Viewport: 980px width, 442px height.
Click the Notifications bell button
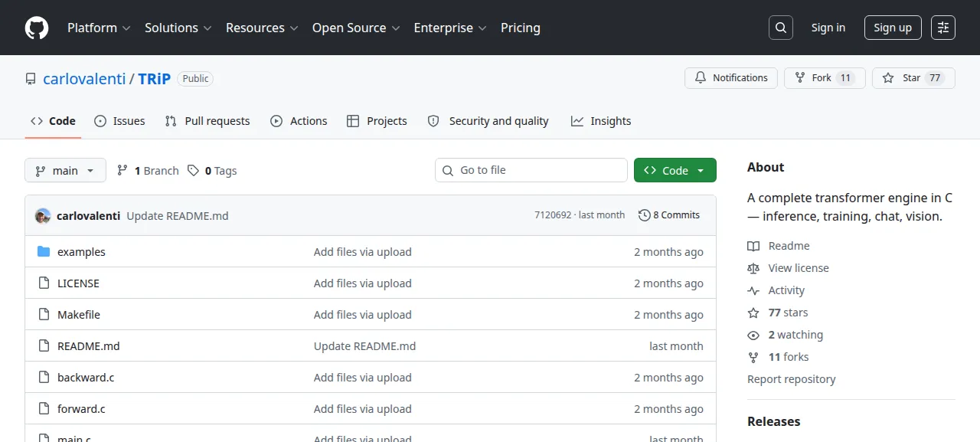click(731, 78)
